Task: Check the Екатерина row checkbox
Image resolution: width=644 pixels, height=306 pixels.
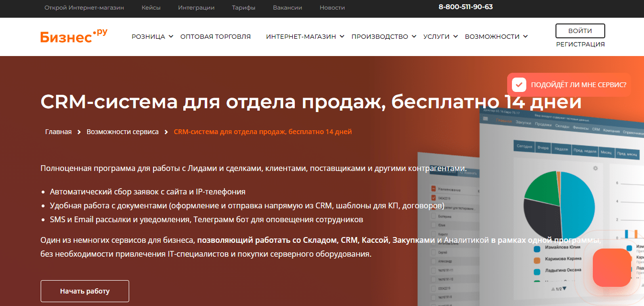Action: point(433,216)
